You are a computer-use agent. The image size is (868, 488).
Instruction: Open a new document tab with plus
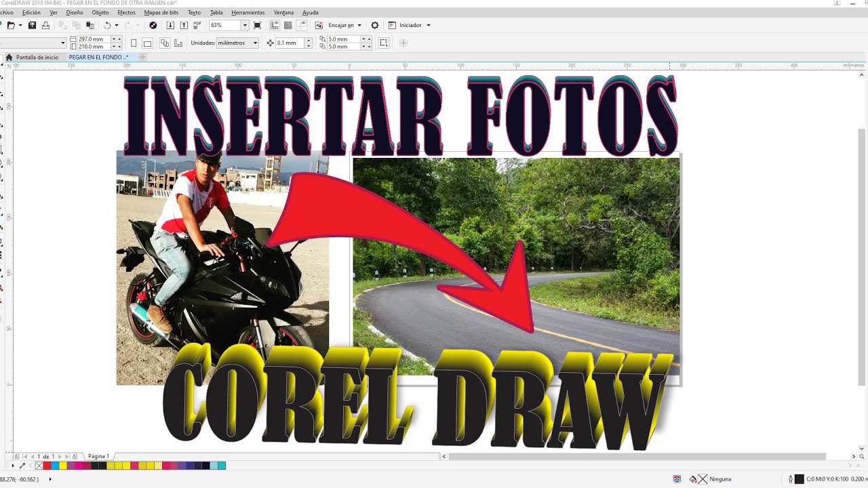(x=142, y=58)
